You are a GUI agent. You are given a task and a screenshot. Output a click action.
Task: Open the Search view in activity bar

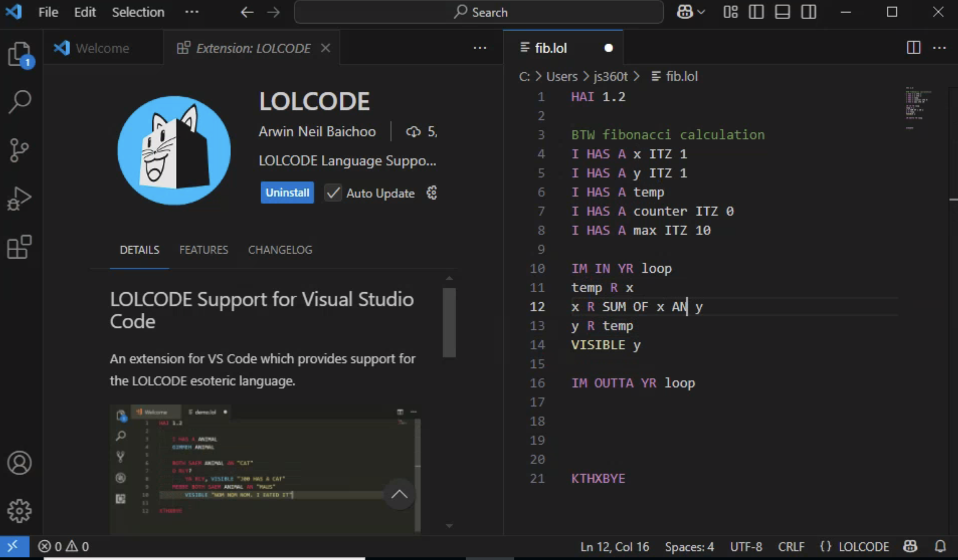pos(19,102)
